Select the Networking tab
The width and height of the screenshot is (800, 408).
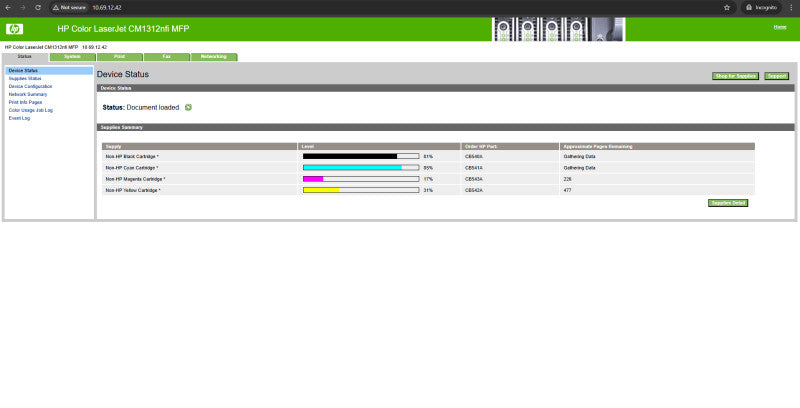(x=214, y=57)
